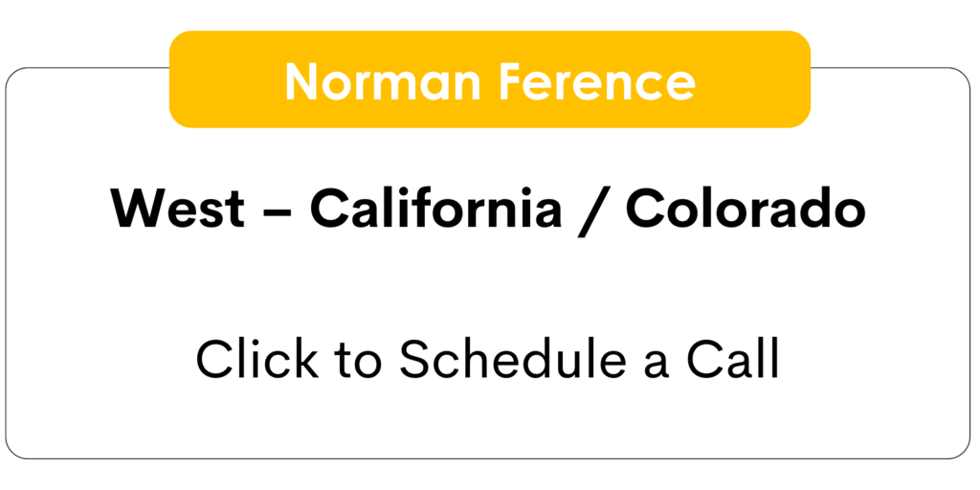Click the surname Ference in yellow banner
The height and width of the screenshot is (490, 980).
click(x=597, y=80)
